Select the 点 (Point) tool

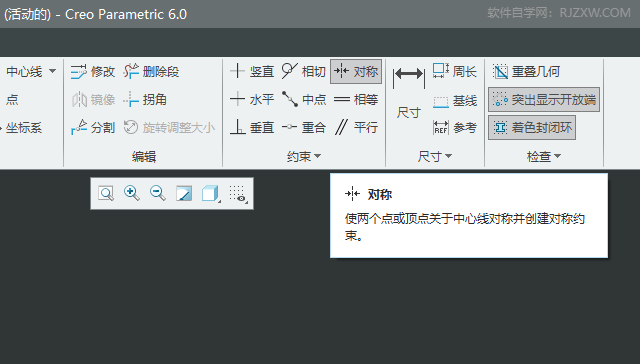click(x=12, y=100)
